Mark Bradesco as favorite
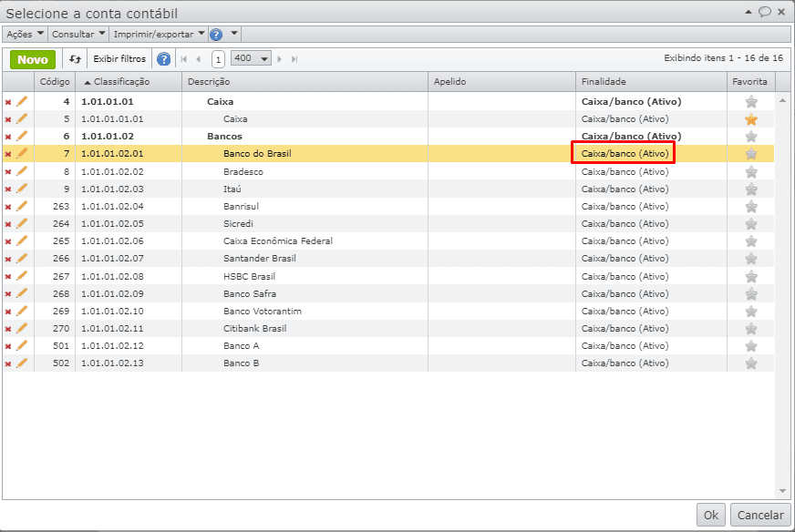Screen dimensions: 795x532 click(751, 172)
